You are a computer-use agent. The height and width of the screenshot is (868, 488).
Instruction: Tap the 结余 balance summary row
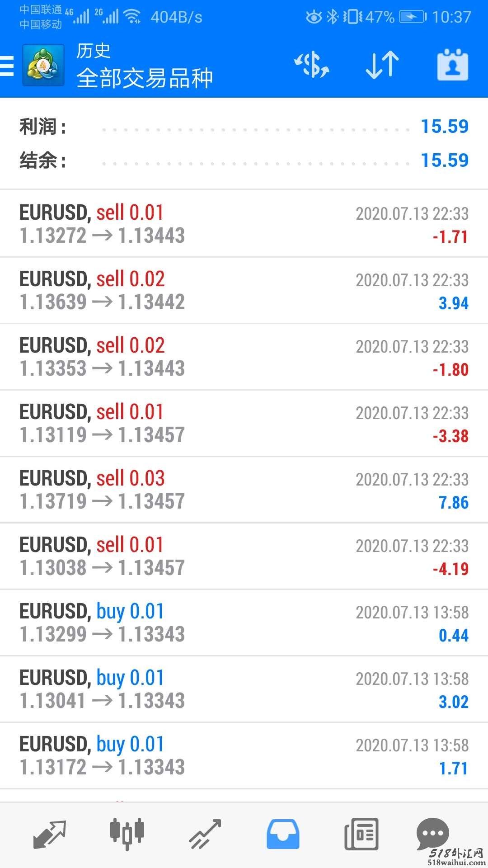(x=244, y=160)
